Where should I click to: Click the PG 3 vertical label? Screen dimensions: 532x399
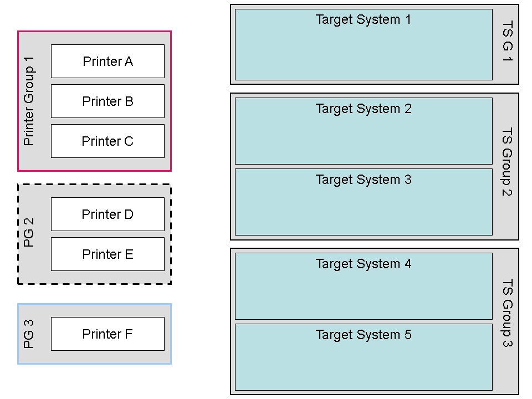pos(29,334)
